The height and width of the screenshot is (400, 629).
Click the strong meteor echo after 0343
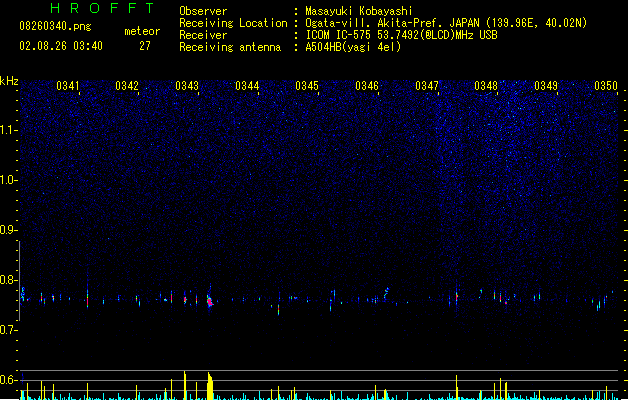(x=210, y=301)
